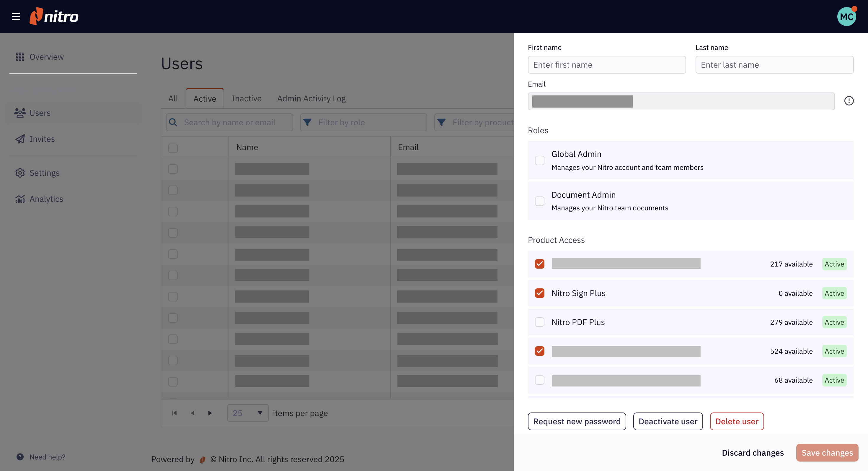Click in the Enter first name field

pyautogui.click(x=606, y=65)
